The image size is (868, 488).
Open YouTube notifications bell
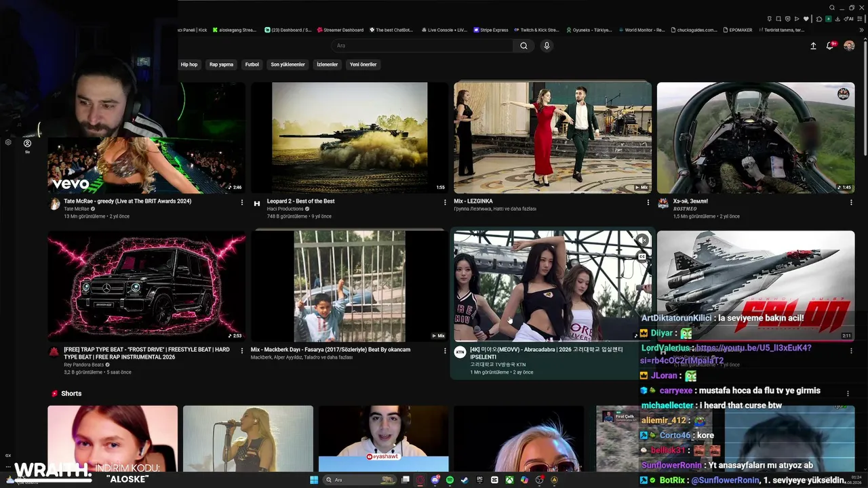[x=830, y=45]
